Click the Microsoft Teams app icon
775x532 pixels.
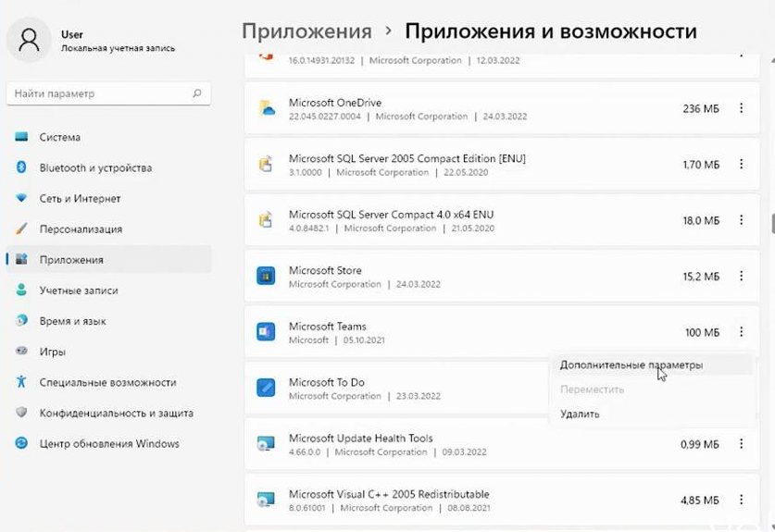(267, 332)
